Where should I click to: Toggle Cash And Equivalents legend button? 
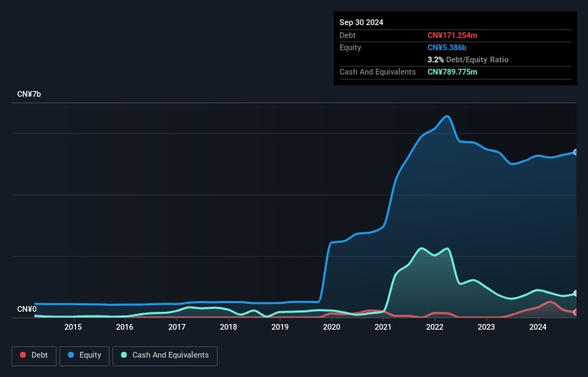coord(165,355)
